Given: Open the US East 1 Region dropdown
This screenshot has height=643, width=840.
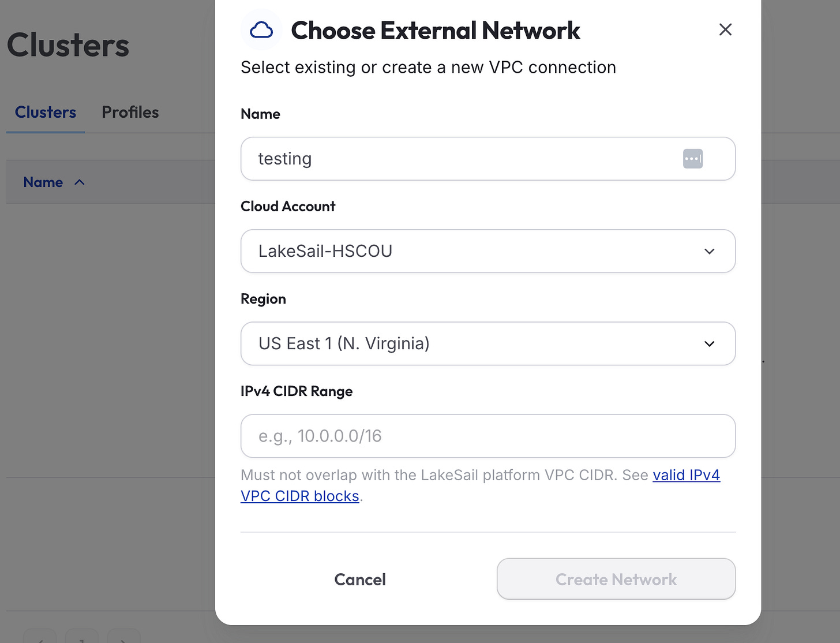Looking at the screenshot, I should [x=488, y=343].
